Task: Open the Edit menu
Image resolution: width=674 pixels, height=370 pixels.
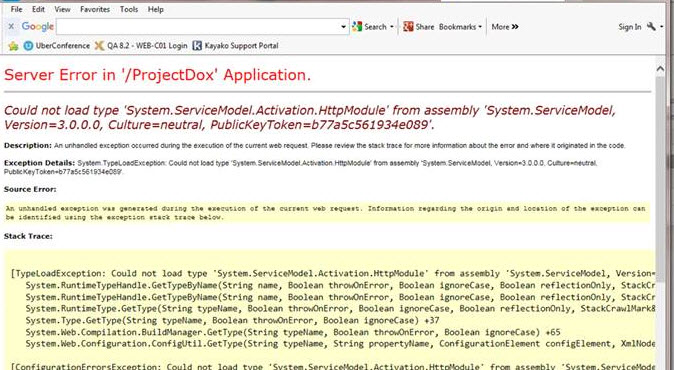Action: [x=38, y=9]
